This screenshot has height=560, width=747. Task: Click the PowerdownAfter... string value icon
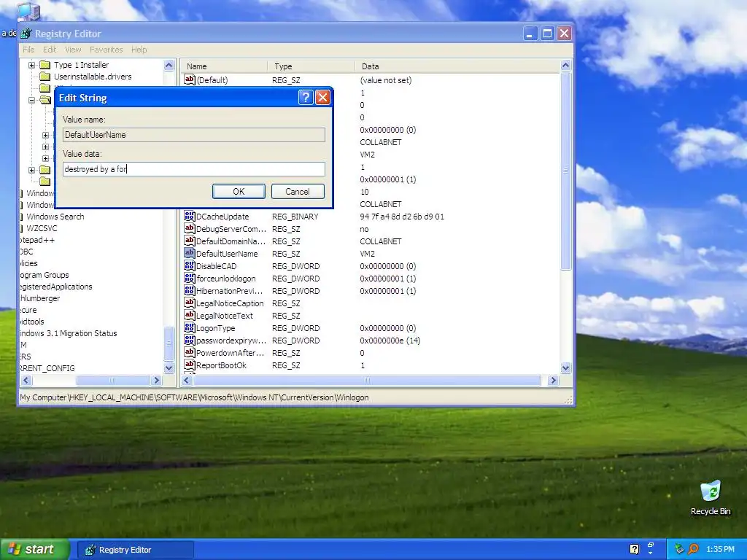[190, 352]
